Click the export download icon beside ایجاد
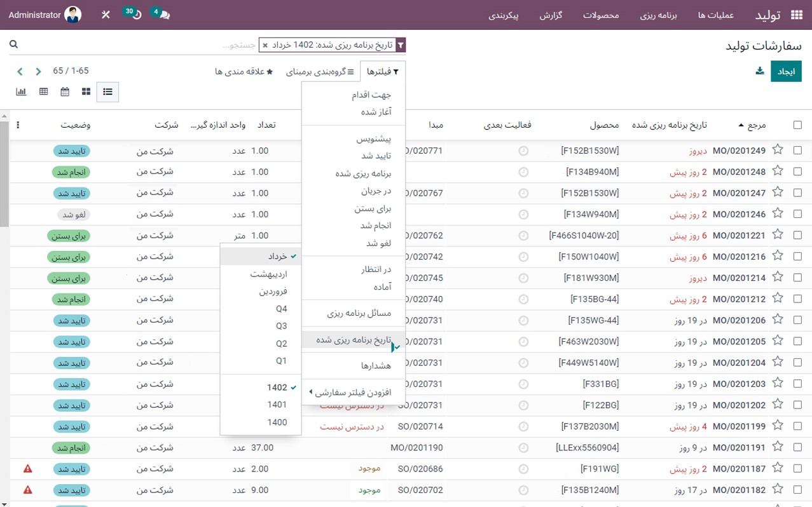Image resolution: width=812 pixels, height=507 pixels. [759, 71]
